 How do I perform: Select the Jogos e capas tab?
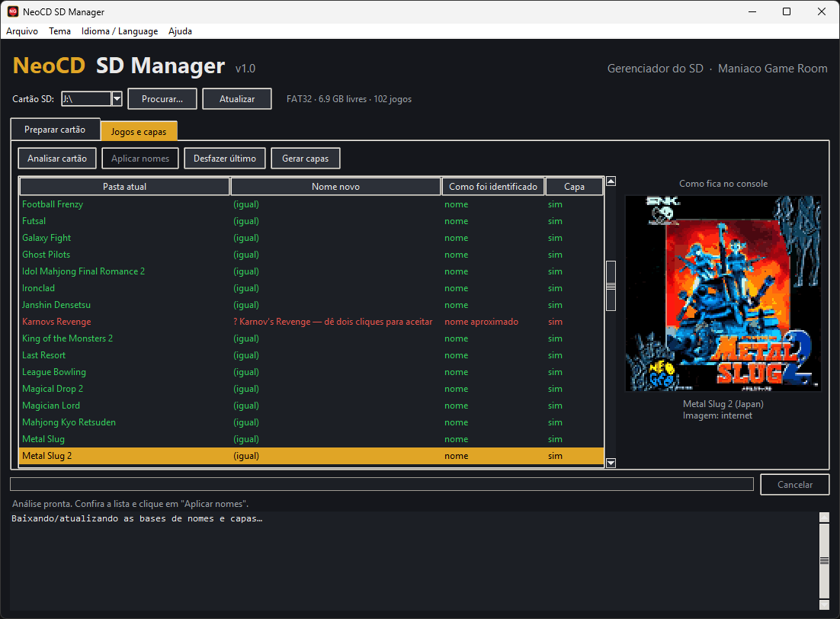pos(139,131)
